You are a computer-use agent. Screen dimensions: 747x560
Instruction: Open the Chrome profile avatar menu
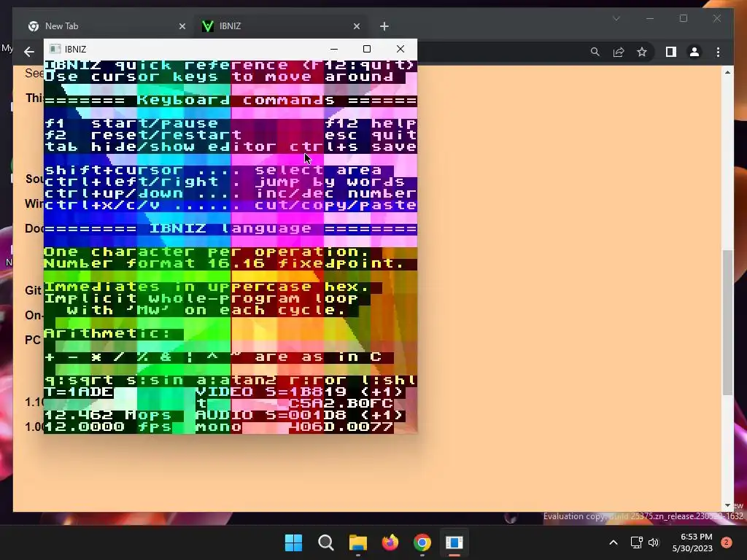pyautogui.click(x=694, y=52)
